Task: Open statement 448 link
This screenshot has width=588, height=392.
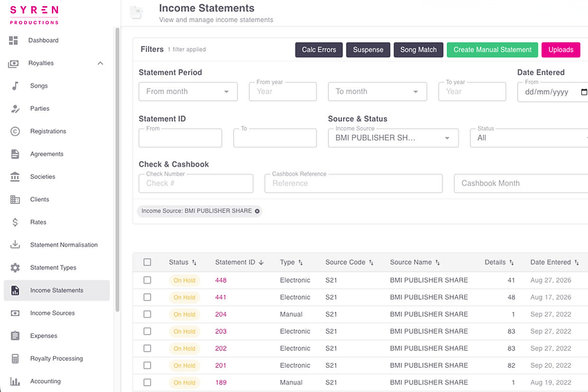Action: (221, 280)
